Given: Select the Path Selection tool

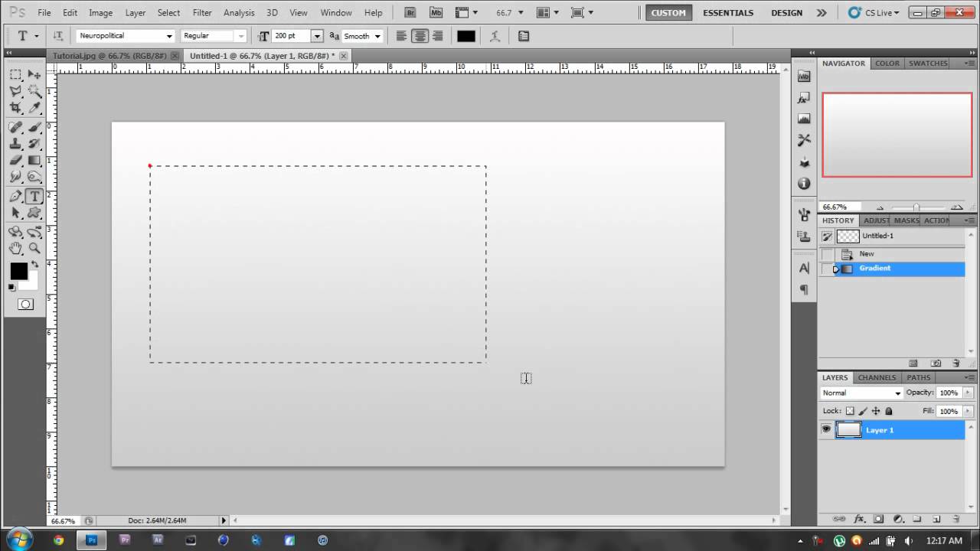Looking at the screenshot, I should click(15, 214).
